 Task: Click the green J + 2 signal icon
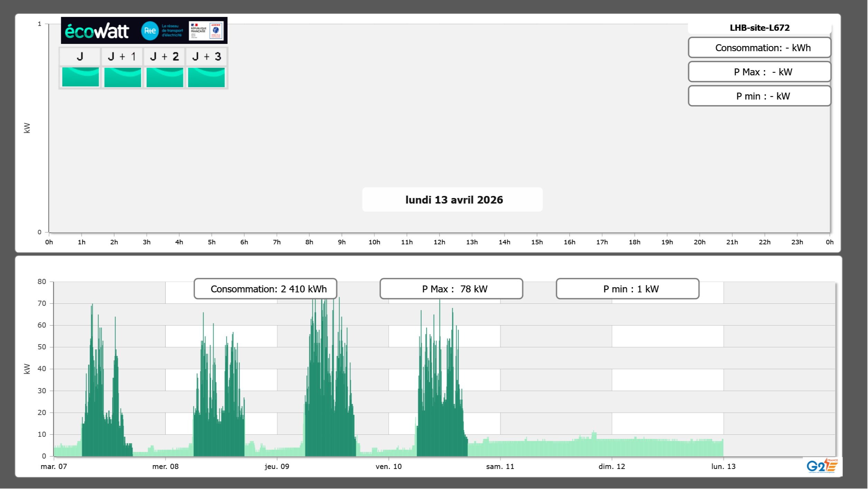click(x=165, y=77)
